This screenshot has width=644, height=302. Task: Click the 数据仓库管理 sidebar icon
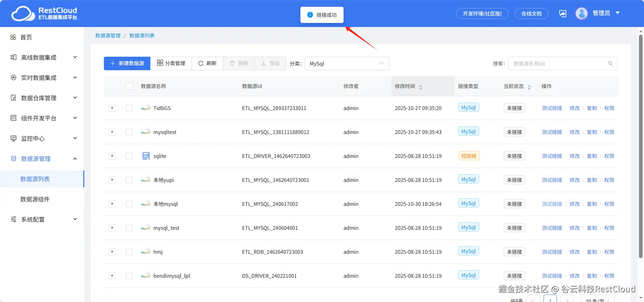(13, 98)
